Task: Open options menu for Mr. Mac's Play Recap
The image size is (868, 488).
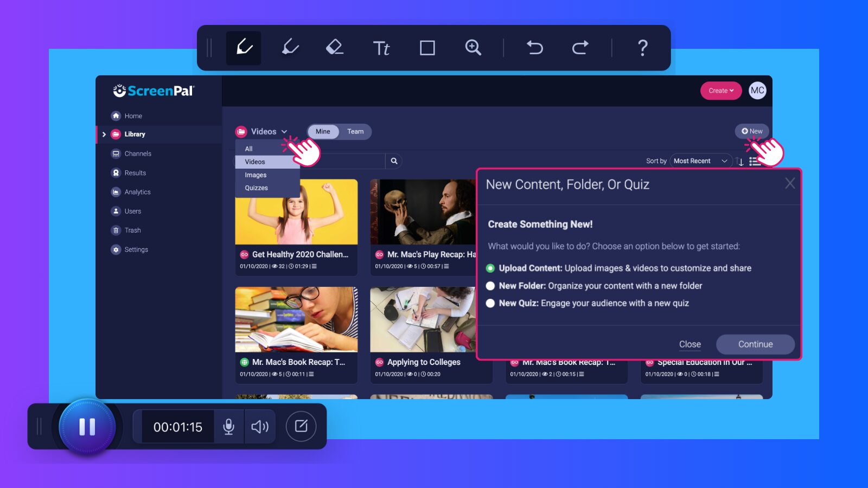Action: (446, 266)
